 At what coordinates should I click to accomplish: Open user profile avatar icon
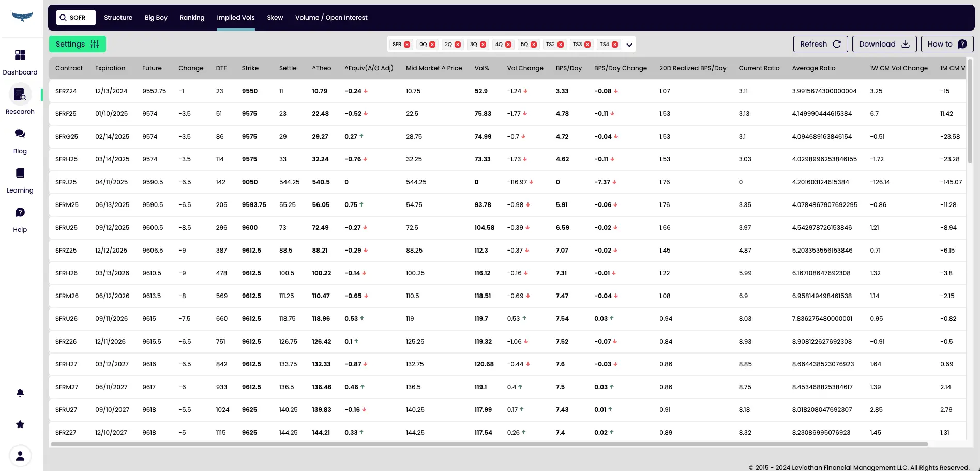[20, 456]
